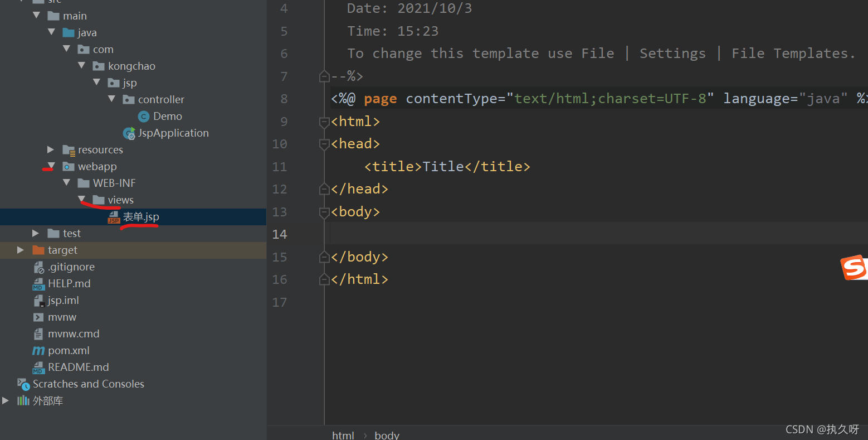Toggle code fold marker at html tag line
Viewport: 868px width, 440px height.
pos(324,122)
